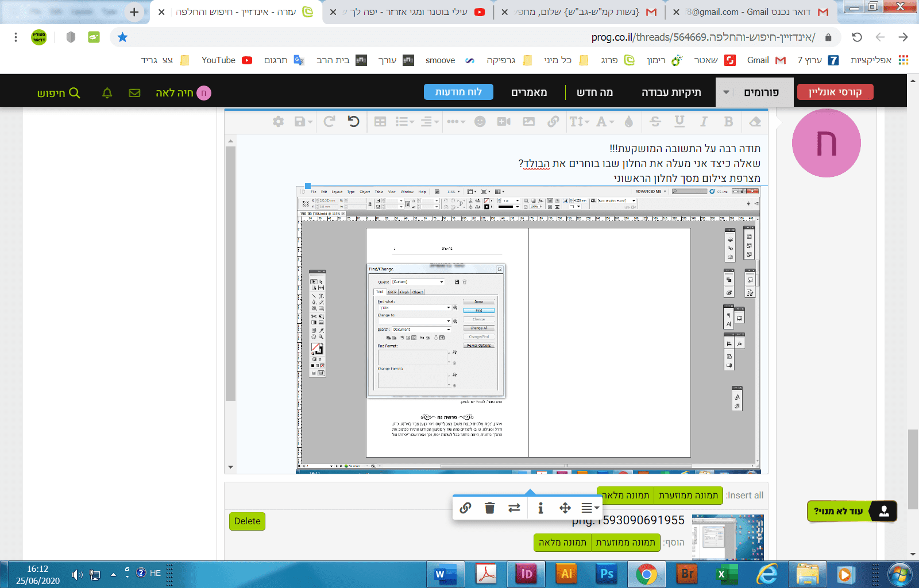The image size is (919, 588).
Task: Click the Delete attachment button
Action: pos(247,521)
